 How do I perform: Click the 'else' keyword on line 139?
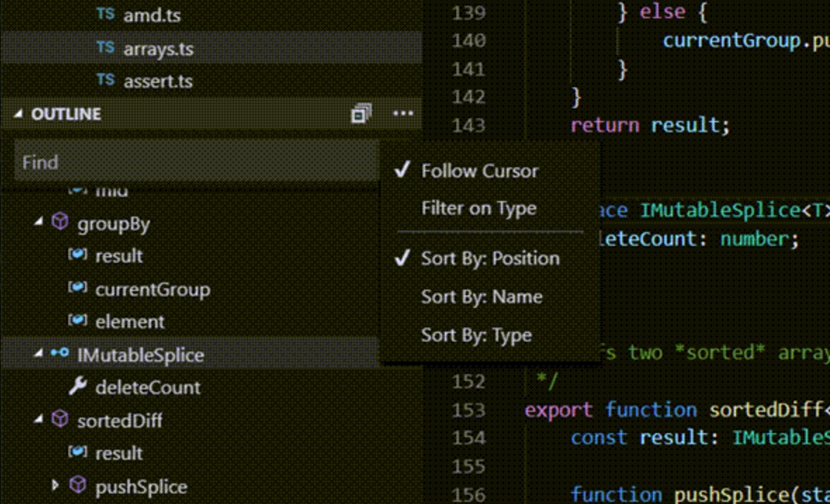coord(662,12)
